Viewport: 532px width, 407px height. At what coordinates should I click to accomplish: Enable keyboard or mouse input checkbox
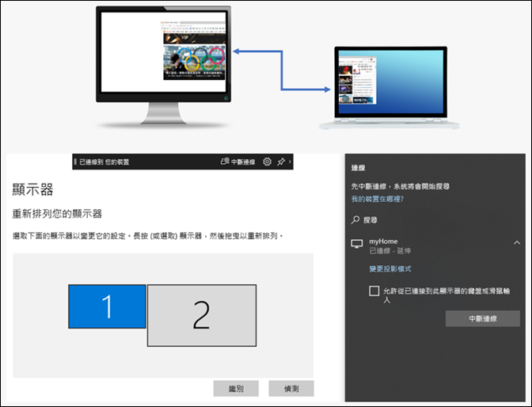(x=374, y=291)
